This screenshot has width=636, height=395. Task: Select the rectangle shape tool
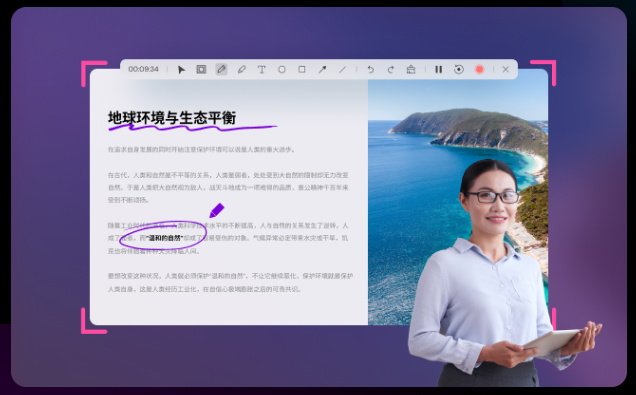coord(302,69)
